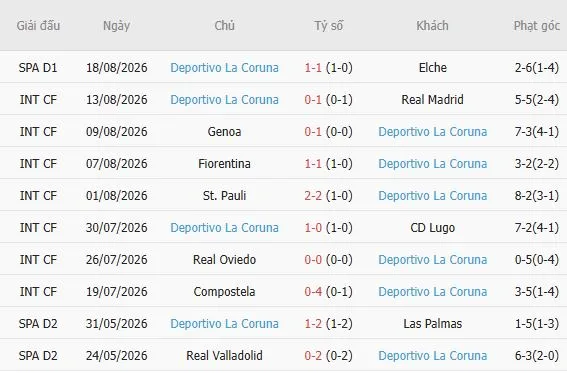Select the Tỷ số column header
This screenshot has height=373, width=567.
point(329,26)
